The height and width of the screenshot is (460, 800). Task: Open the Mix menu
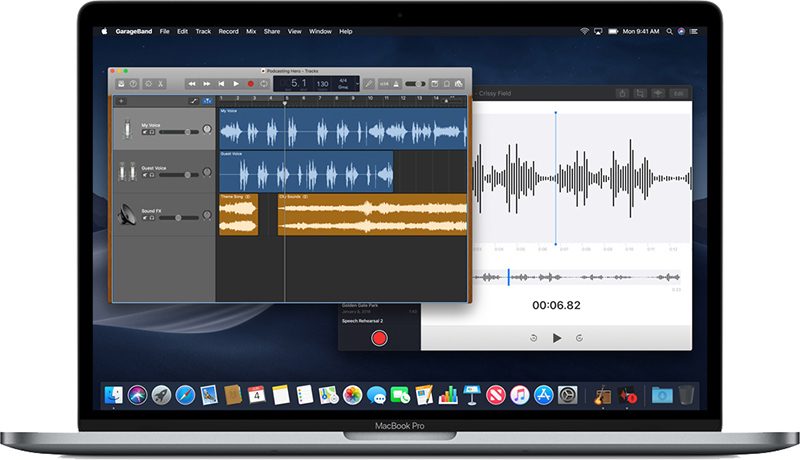coord(251,32)
